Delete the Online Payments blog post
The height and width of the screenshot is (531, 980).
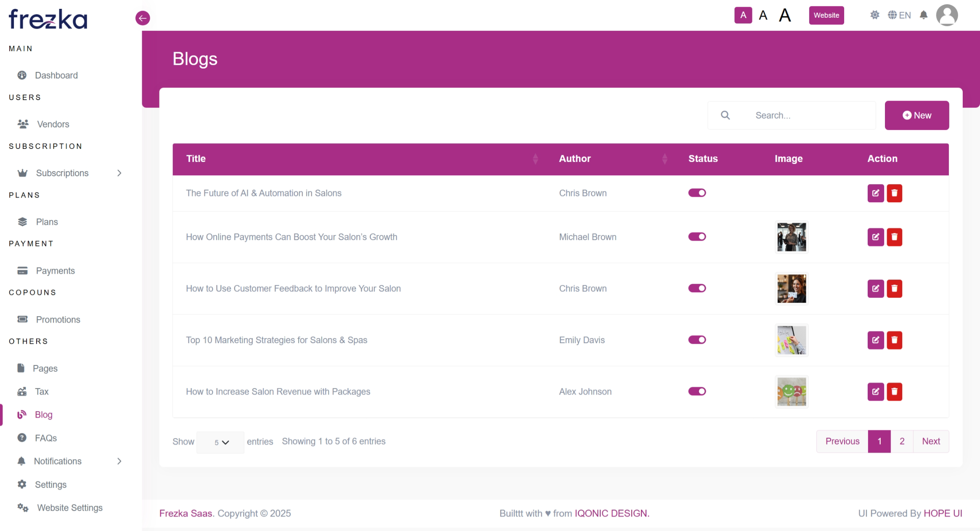pyautogui.click(x=894, y=237)
